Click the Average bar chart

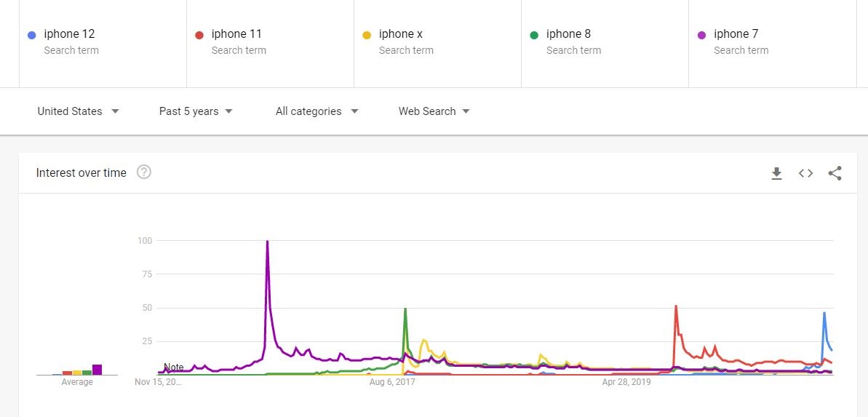[77, 370]
